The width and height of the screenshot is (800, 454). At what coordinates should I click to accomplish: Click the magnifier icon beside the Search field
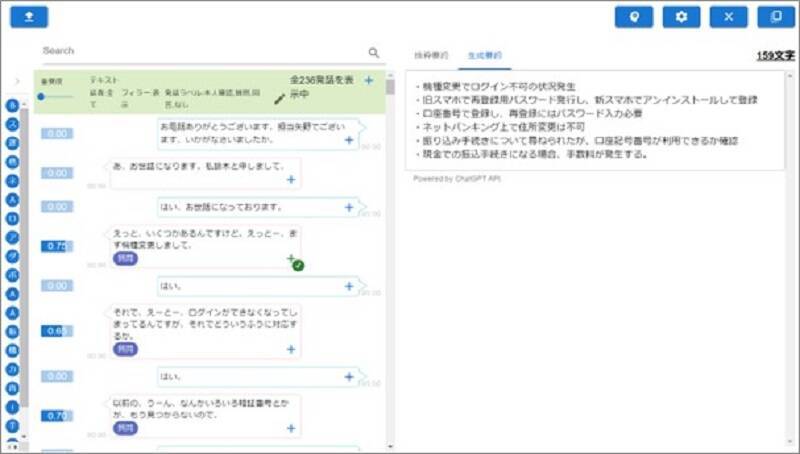(374, 53)
